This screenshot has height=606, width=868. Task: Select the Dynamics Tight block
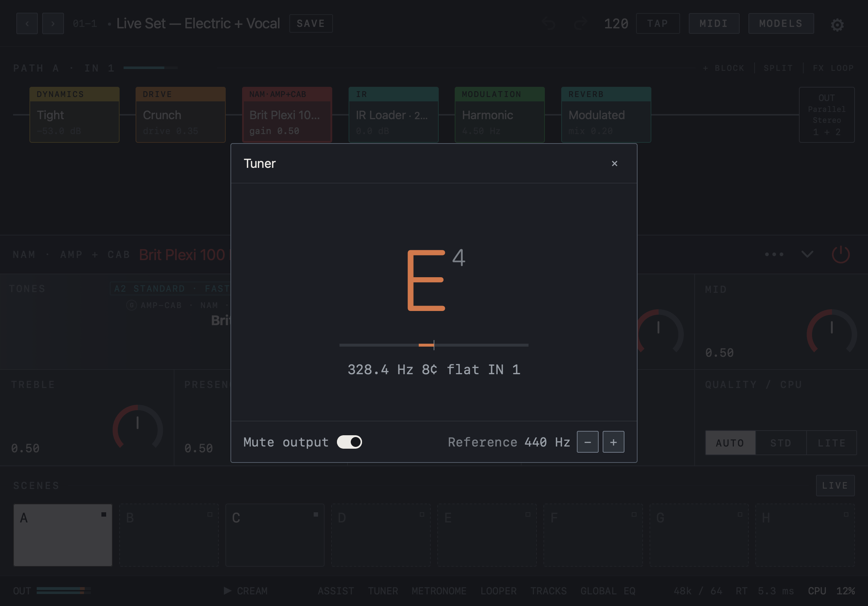(x=75, y=115)
